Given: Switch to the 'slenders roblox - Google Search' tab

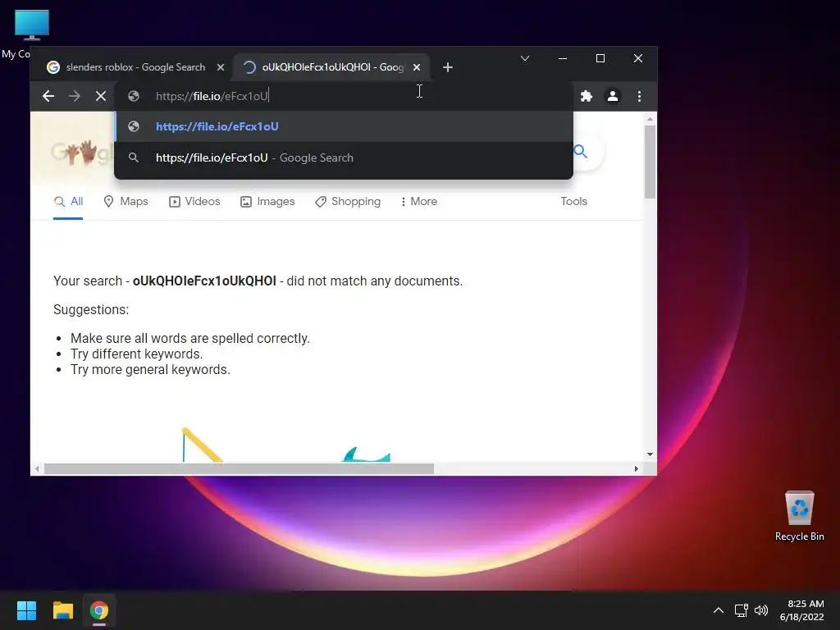Looking at the screenshot, I should click(x=135, y=67).
